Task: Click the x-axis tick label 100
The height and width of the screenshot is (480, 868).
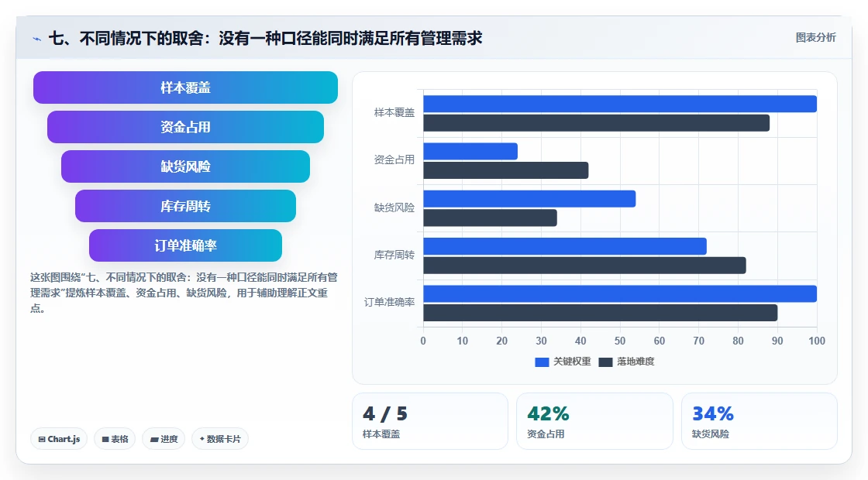Action: [817, 341]
